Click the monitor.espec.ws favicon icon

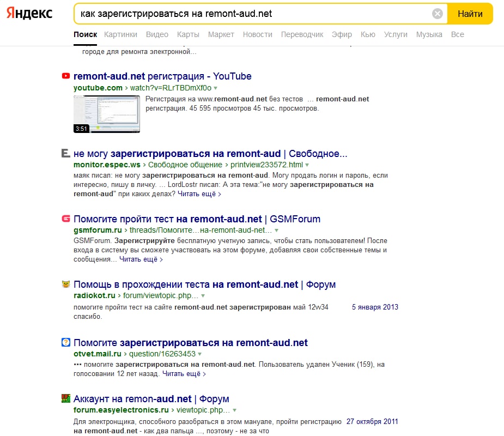[65, 153]
